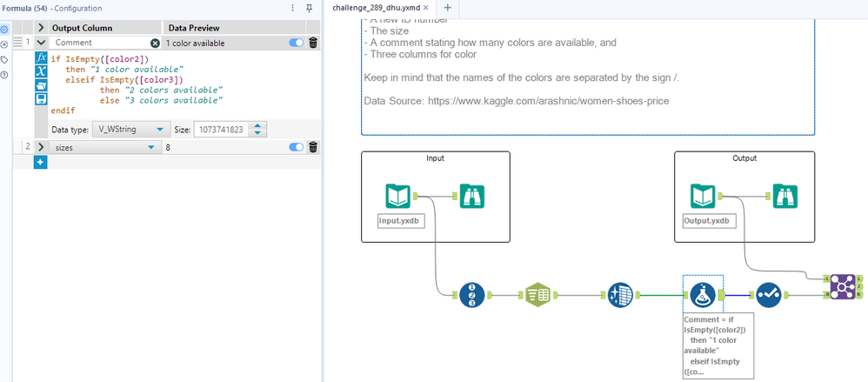The height and width of the screenshot is (382, 868).
Task: Open the Annotation tag icon in sidebar
Action: (4, 59)
